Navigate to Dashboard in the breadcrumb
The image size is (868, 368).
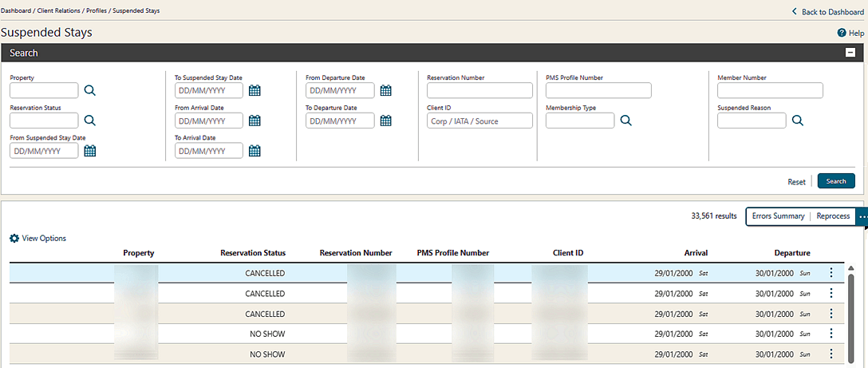click(x=16, y=10)
